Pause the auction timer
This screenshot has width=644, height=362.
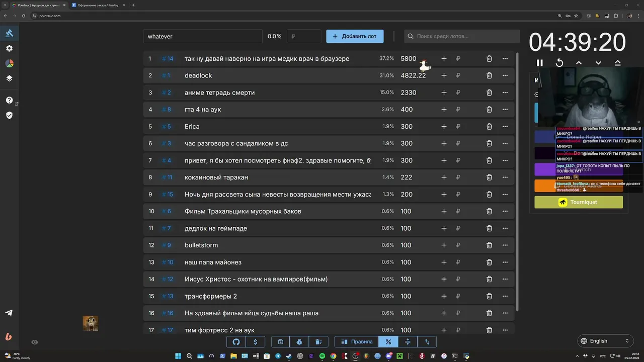540,63
